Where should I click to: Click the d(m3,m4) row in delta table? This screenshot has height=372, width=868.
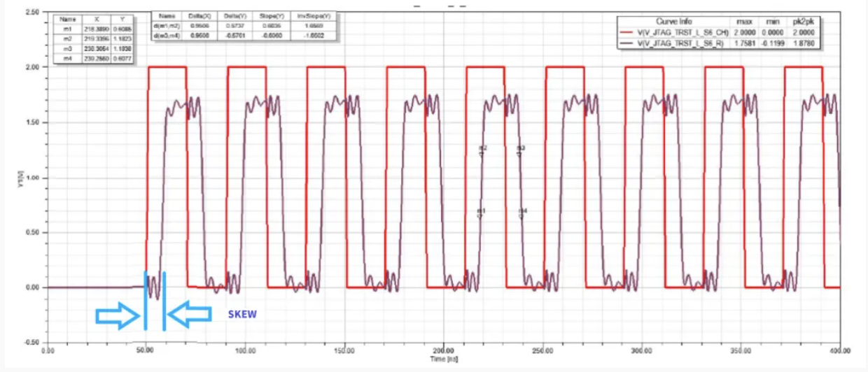tap(245, 34)
